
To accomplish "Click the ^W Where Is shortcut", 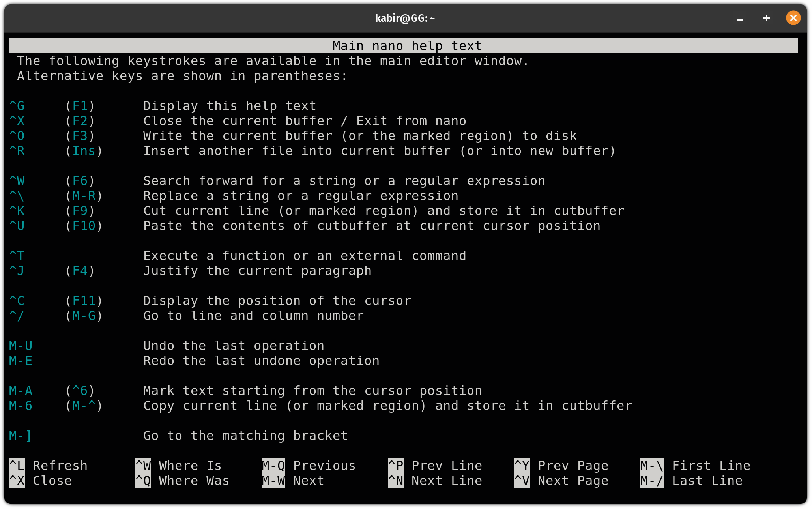I will (x=178, y=466).
